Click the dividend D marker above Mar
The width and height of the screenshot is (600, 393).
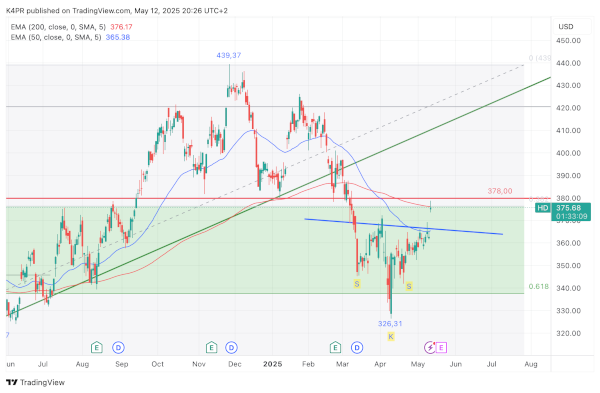pos(357,347)
